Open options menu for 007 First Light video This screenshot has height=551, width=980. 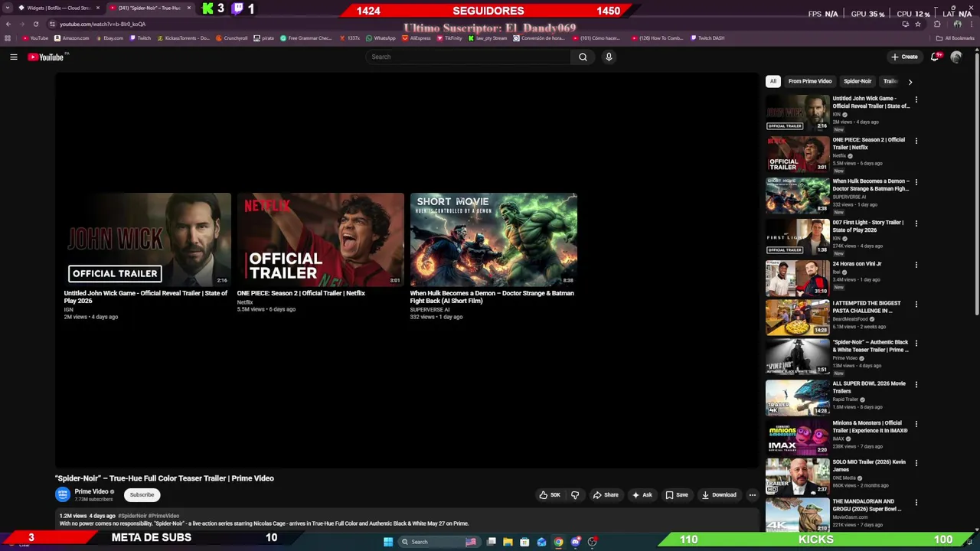click(916, 223)
